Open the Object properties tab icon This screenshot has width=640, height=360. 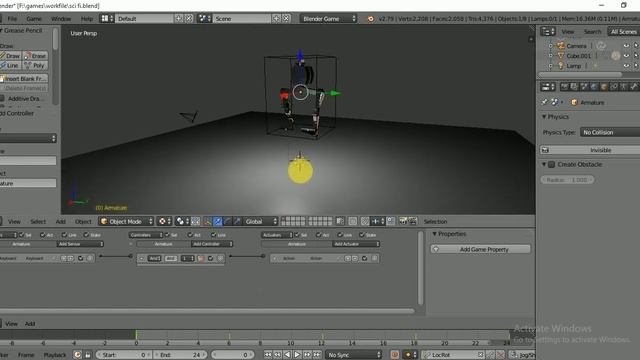[604, 87]
